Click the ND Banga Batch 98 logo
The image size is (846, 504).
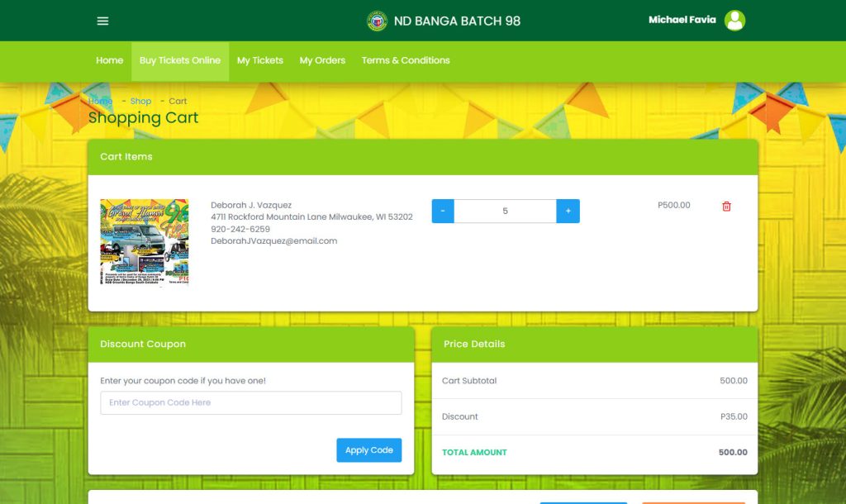(377, 21)
